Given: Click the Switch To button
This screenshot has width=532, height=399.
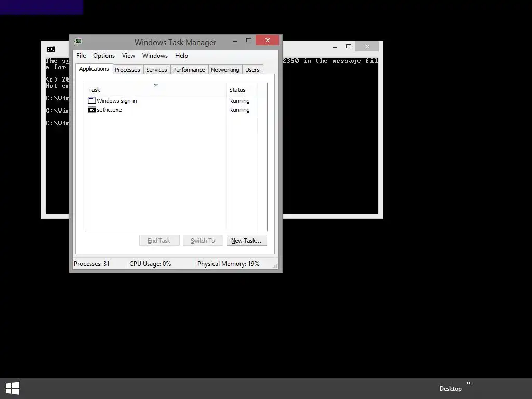Looking at the screenshot, I should click(x=203, y=240).
